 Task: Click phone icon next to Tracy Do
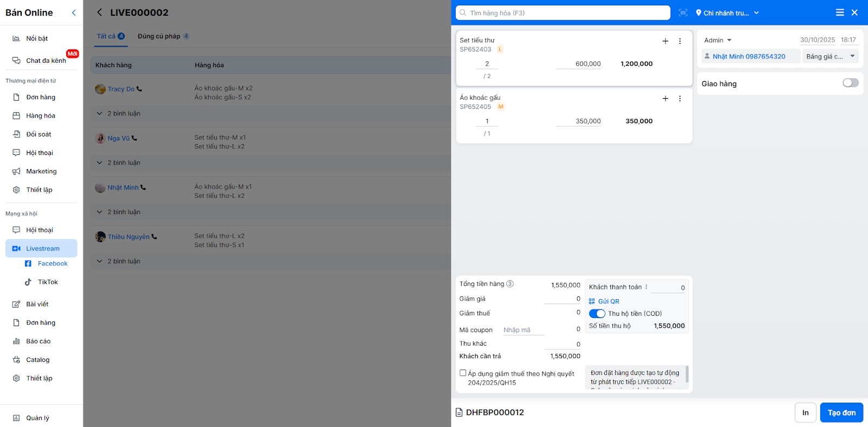(139, 89)
